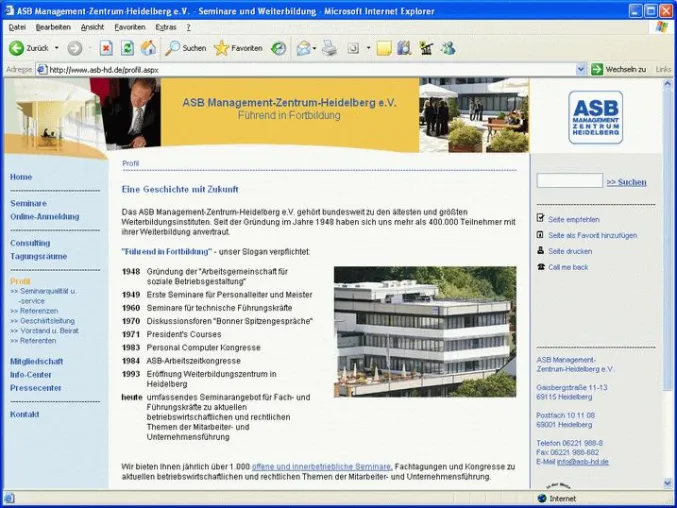Viewport: 677px width, 508px height.
Task: Click the vertical scrollbar down arrow
Action: click(x=668, y=483)
